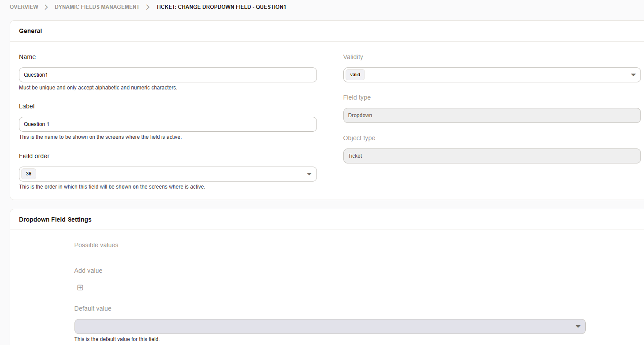Screen dimensions: 644x345
Task: Click the Add value label text
Action: 88,271
